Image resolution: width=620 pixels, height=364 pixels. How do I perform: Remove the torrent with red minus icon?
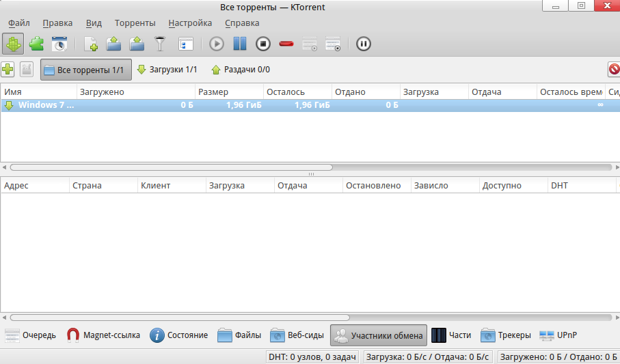point(286,44)
